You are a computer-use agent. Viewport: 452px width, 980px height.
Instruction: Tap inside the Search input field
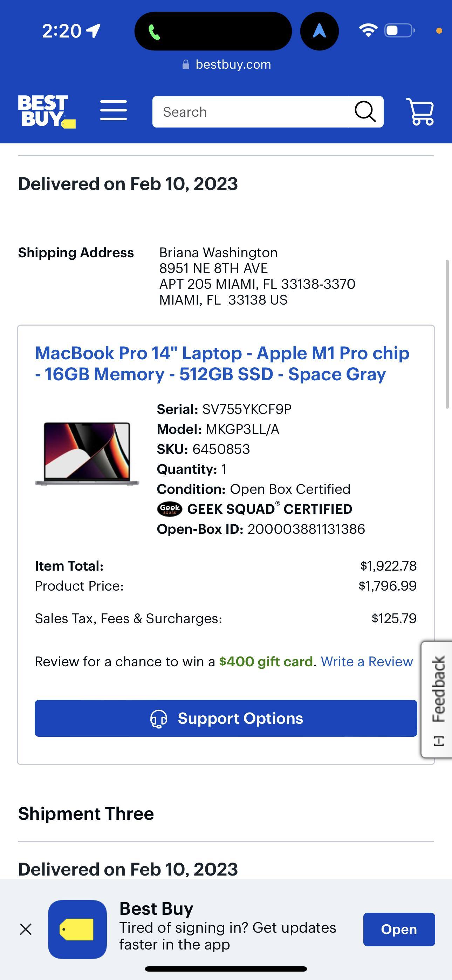tap(247, 111)
